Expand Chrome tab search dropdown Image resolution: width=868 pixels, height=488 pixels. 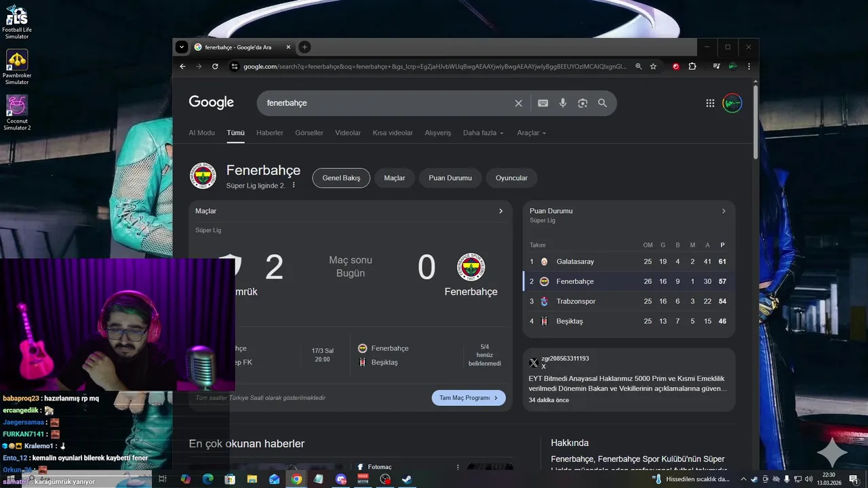coord(181,47)
